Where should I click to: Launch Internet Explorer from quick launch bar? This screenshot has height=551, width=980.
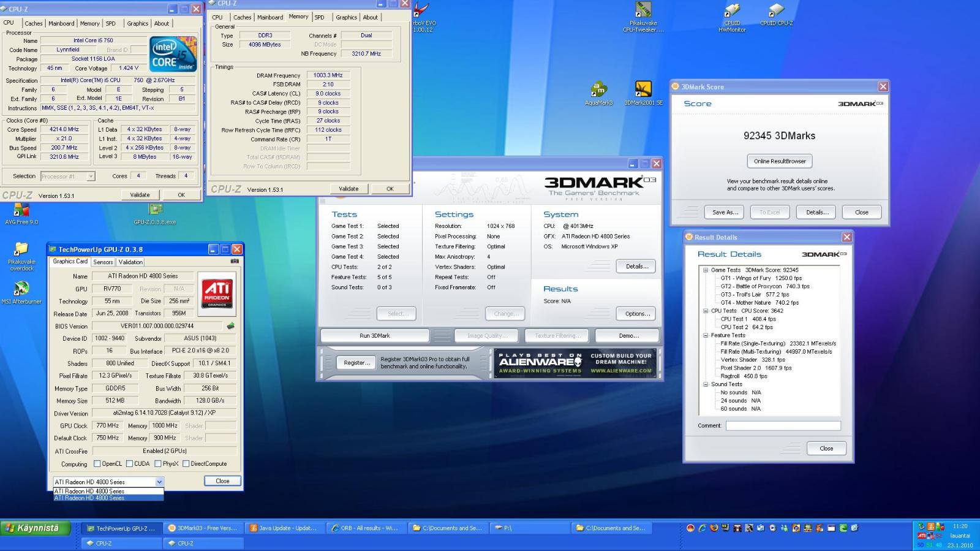702,528
